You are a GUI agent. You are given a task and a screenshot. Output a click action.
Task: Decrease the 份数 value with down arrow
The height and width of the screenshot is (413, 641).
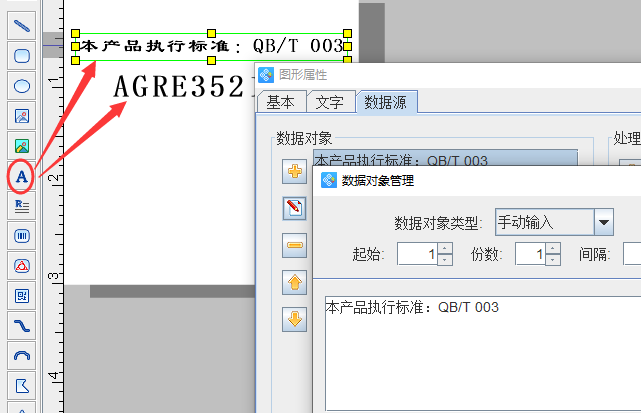(553, 259)
